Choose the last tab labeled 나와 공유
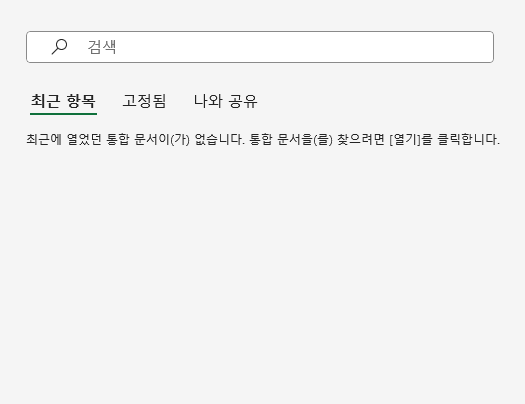Screen dimensions: 525x404 coord(226,101)
